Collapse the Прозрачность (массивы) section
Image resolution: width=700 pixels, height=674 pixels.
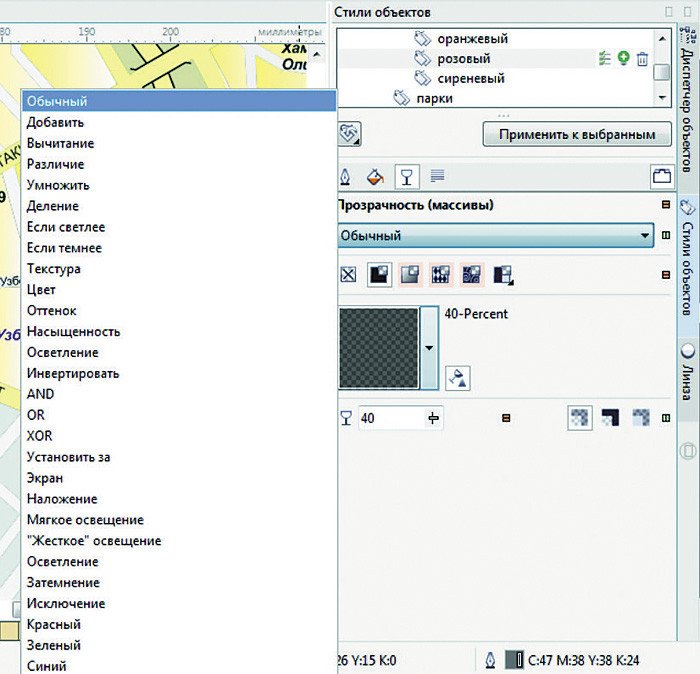(665, 206)
